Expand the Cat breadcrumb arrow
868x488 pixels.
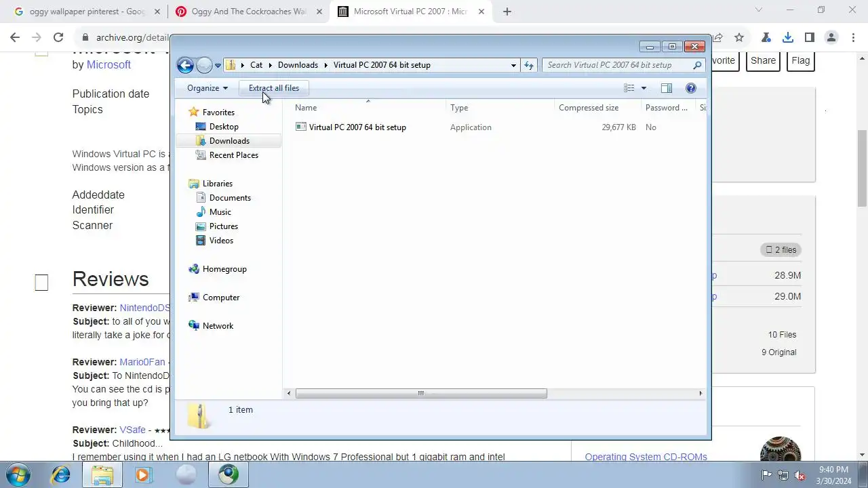tap(271, 65)
